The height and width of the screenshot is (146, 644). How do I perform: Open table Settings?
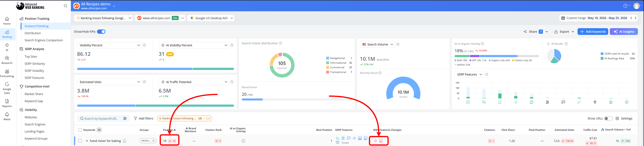(624, 119)
